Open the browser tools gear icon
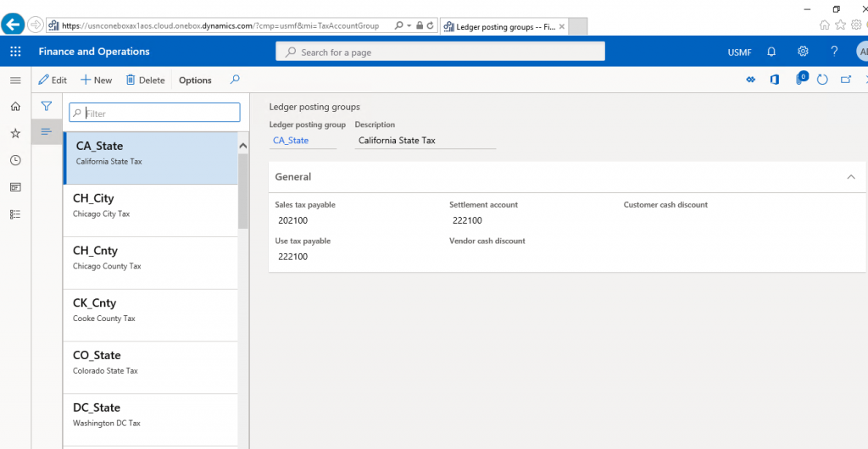This screenshot has height=449, width=868. [856, 25]
